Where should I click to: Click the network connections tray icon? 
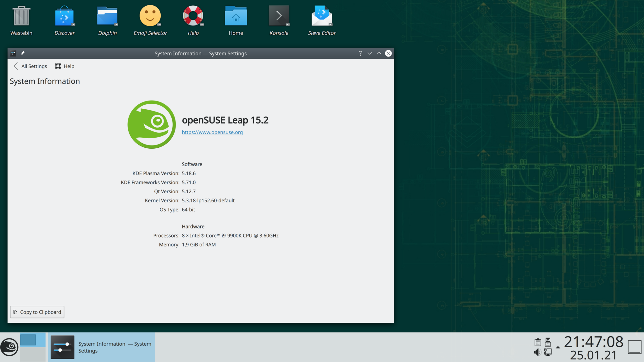(x=548, y=352)
